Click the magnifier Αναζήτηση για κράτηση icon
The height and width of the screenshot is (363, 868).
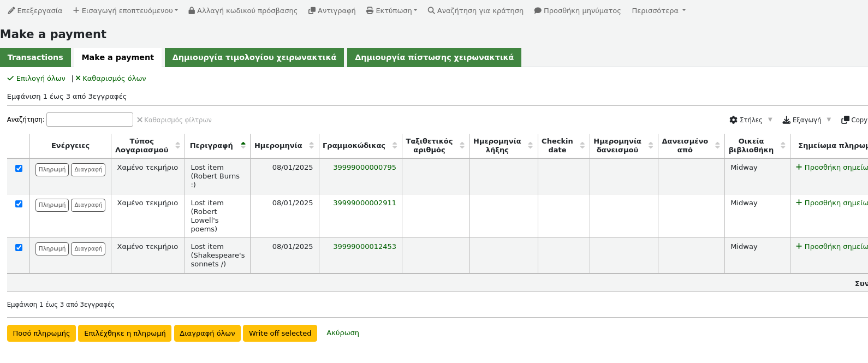coord(431,10)
